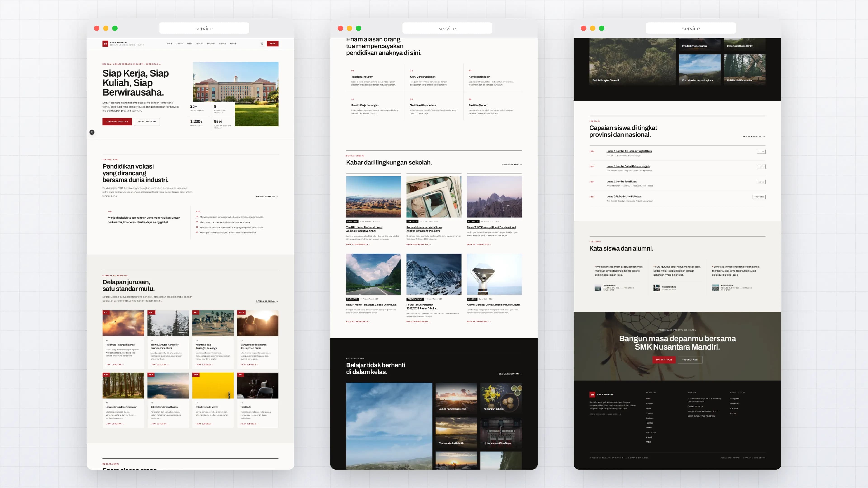The height and width of the screenshot is (488, 868).
Task: Open the Rekayasa Perangkat Lunak card image
Action: click(123, 323)
